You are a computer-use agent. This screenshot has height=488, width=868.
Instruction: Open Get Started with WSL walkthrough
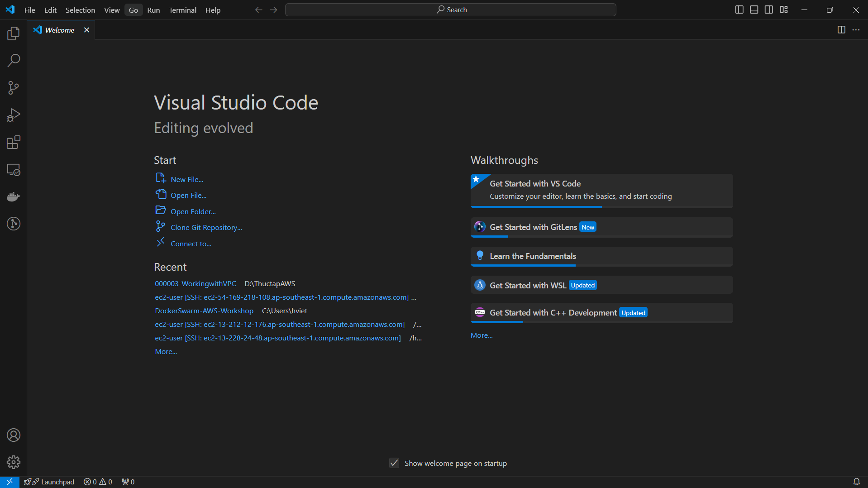[x=601, y=285]
